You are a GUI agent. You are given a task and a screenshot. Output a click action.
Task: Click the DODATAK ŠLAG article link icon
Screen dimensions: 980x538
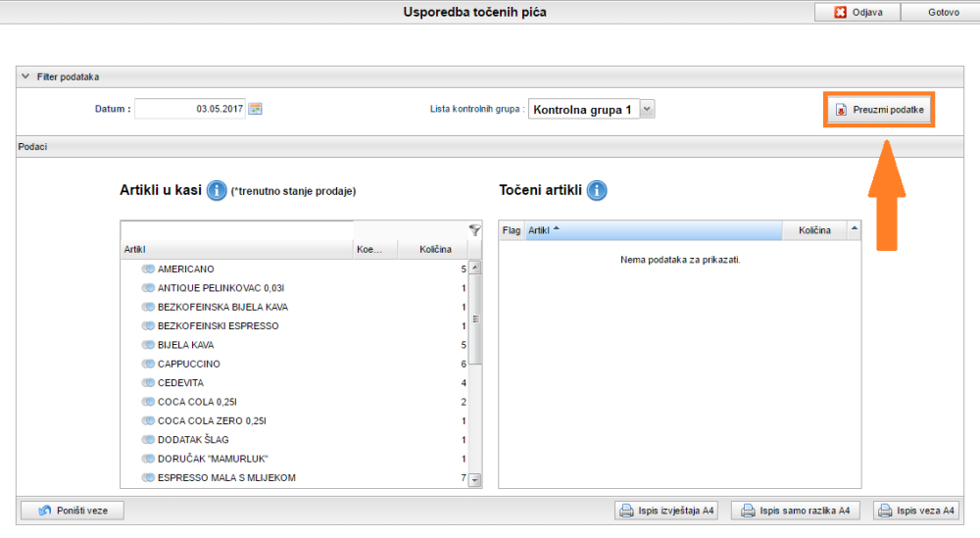click(148, 440)
